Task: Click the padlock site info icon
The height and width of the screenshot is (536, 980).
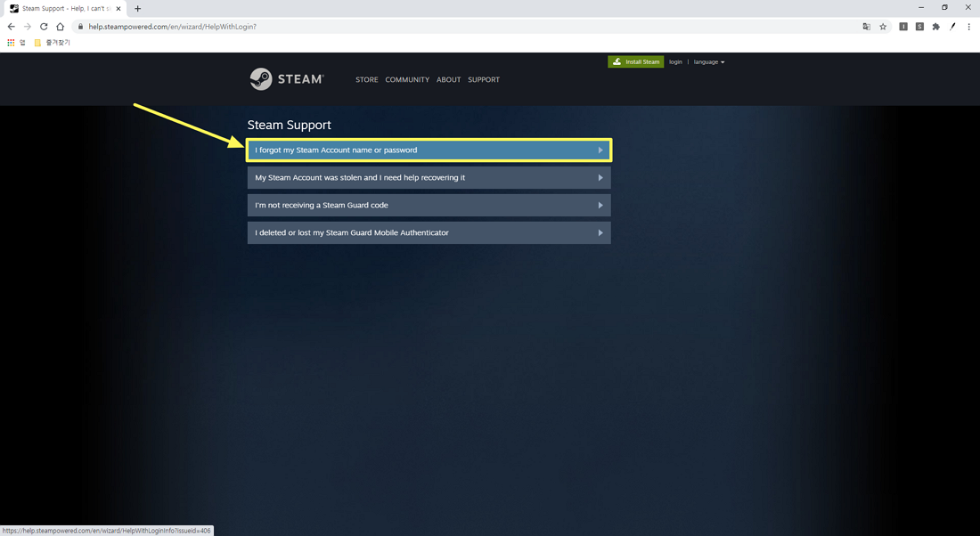Action: click(80, 27)
